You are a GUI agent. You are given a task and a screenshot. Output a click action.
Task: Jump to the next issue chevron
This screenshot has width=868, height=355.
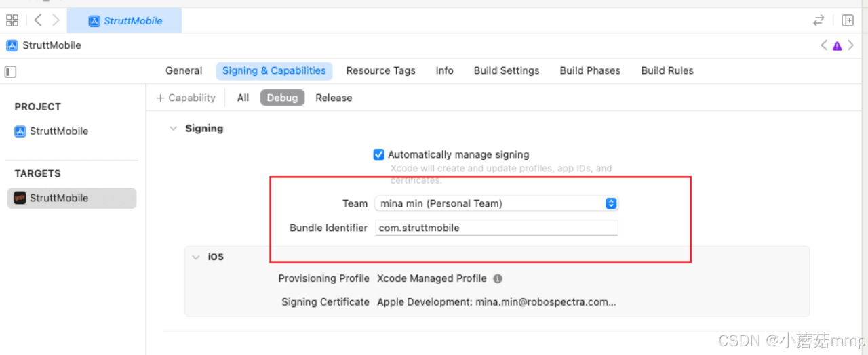(x=850, y=45)
